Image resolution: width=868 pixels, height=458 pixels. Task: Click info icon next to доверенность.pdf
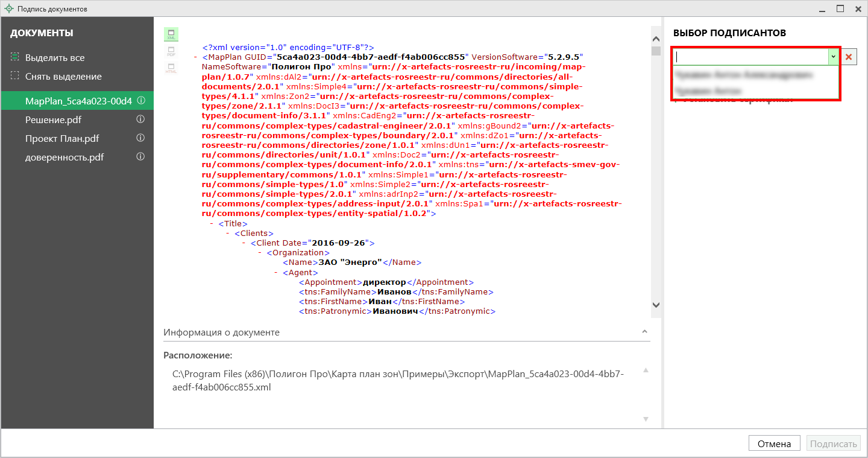point(141,157)
